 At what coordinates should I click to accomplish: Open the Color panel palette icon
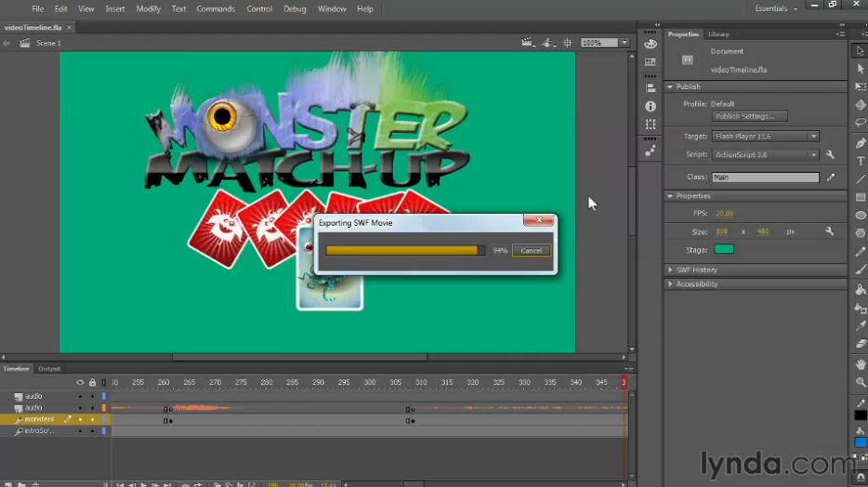651,44
